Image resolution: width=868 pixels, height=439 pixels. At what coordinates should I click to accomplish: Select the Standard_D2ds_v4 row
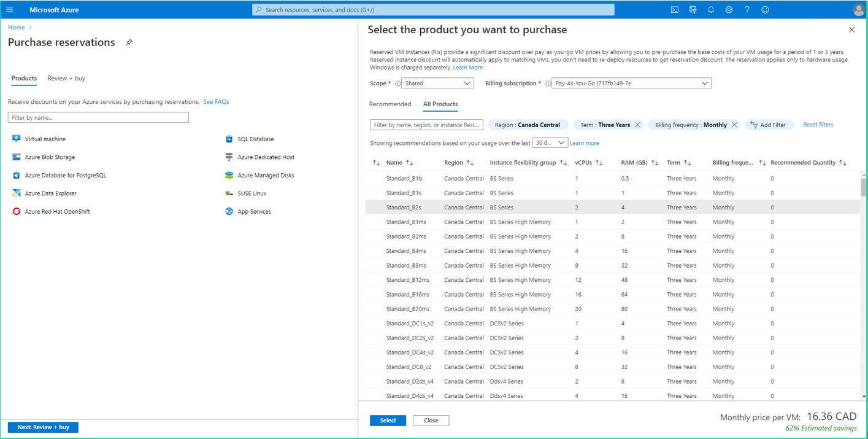coord(613,381)
